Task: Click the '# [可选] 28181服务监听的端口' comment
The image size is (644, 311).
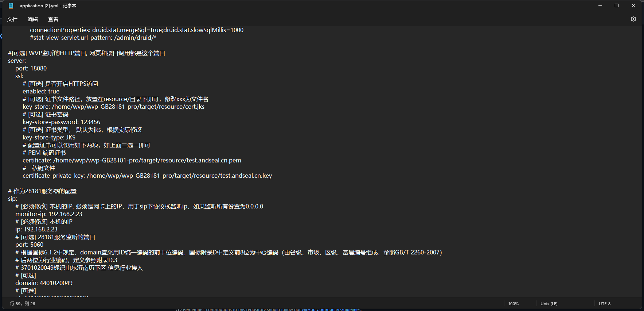Action: (55, 237)
